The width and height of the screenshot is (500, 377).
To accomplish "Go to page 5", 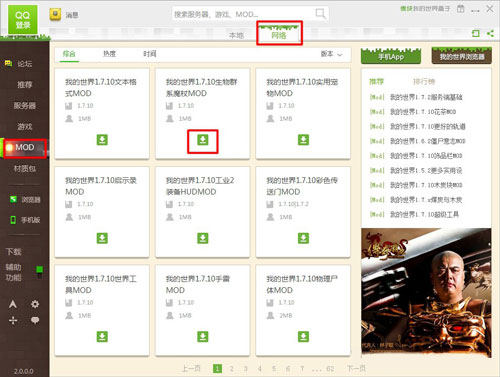I will (274, 369).
